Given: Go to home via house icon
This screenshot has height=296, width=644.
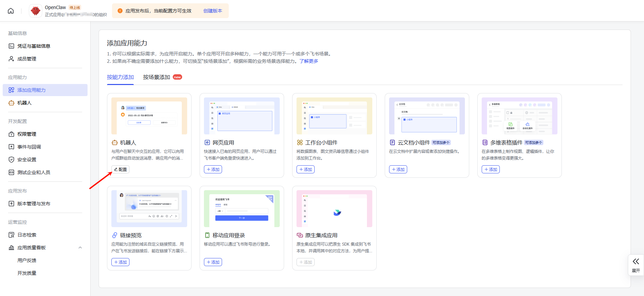Looking at the screenshot, I should tap(11, 11).
